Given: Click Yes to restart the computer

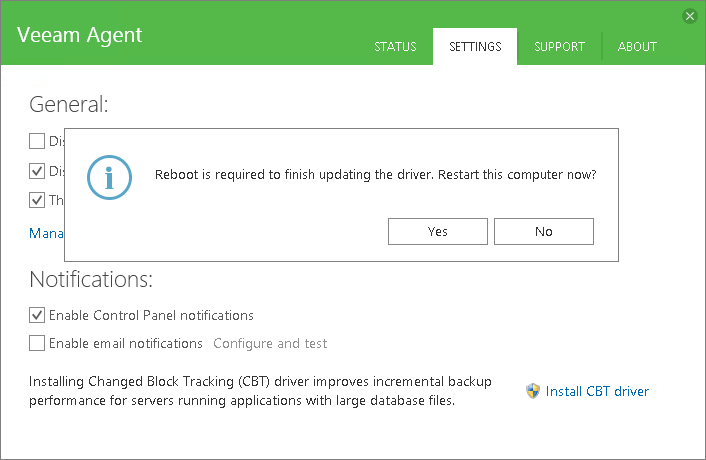Looking at the screenshot, I should (438, 231).
